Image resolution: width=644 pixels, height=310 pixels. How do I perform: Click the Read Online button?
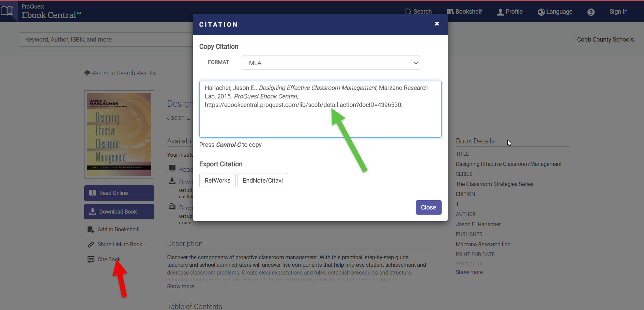[x=119, y=193]
